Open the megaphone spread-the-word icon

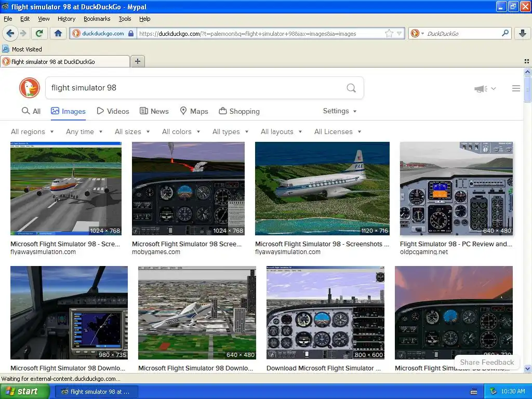coord(481,89)
